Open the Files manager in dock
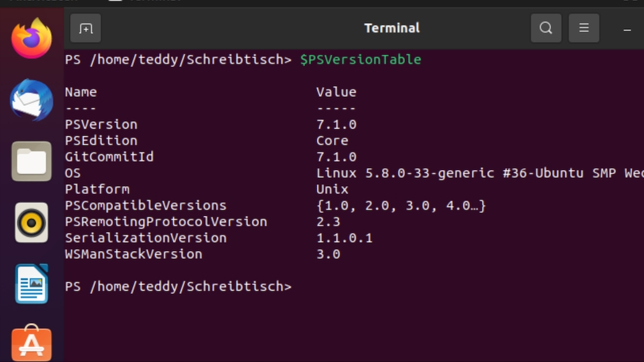 pos(31,161)
